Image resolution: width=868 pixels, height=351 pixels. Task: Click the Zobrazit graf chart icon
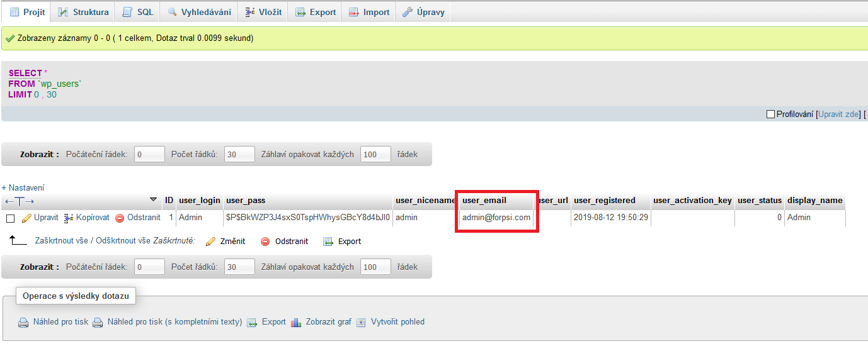pos(297,323)
